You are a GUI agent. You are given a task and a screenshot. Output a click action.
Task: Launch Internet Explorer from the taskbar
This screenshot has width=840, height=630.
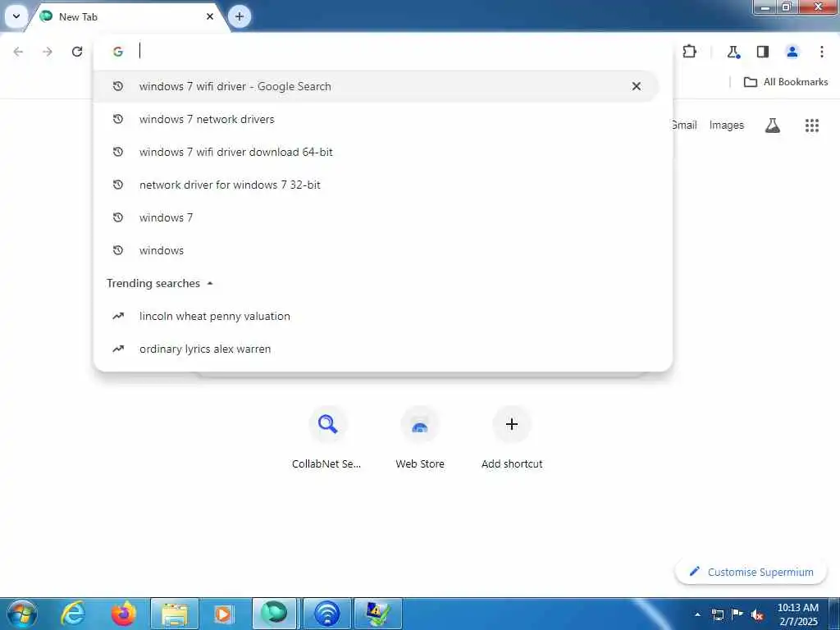pyautogui.click(x=73, y=614)
